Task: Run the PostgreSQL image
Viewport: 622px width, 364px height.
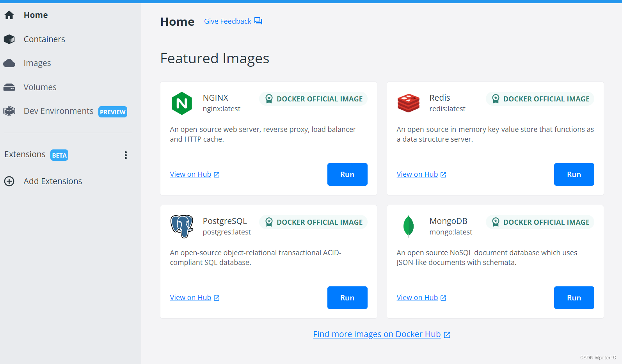Action: click(347, 298)
